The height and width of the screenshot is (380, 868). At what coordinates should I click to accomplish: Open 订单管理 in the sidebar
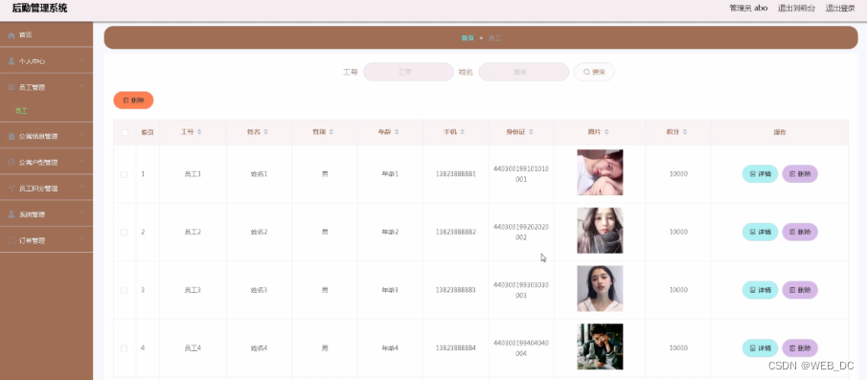tap(47, 240)
